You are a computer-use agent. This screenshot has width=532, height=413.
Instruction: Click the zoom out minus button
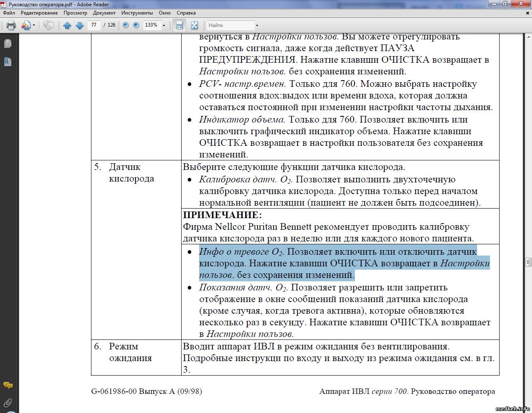pyautogui.click(x=126, y=25)
